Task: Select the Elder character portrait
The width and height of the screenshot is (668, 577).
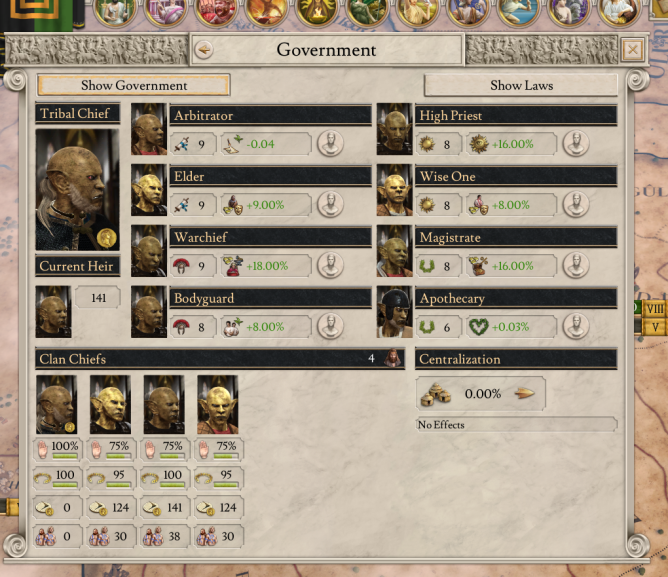Action: pos(149,190)
